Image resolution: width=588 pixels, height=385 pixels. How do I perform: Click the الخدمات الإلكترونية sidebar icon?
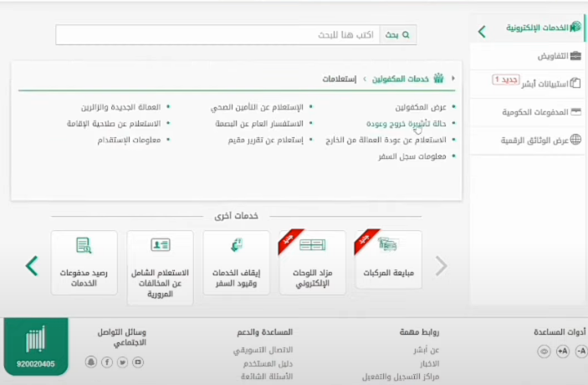tap(575, 27)
